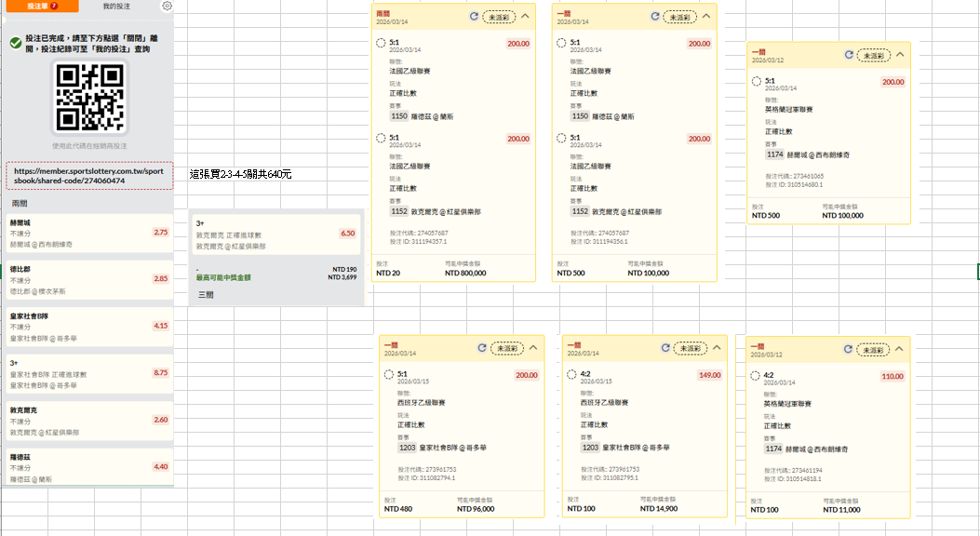Select the 4:2 radio in the NTD 11,000 card
Viewport: 980px width, 536px height.
[755, 376]
